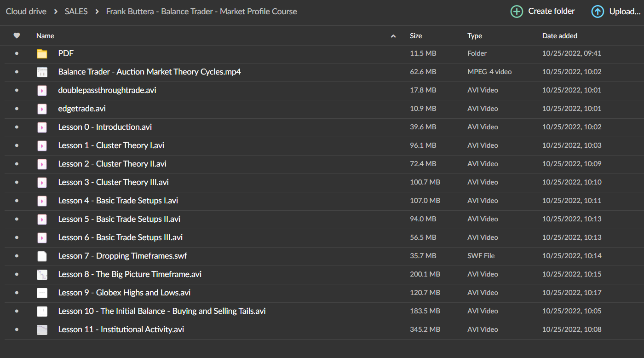Image resolution: width=644 pixels, height=358 pixels.
Task: Click the blue Upload arrow icon
Action: coord(598,12)
